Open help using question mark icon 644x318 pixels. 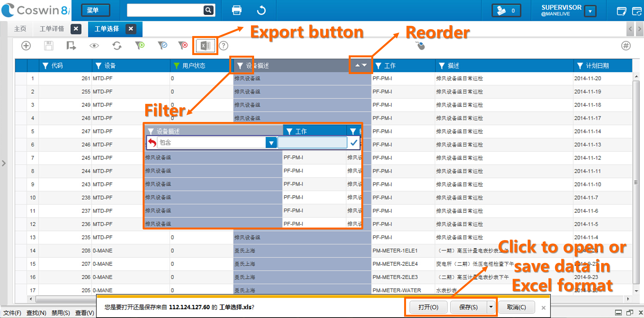pyautogui.click(x=223, y=45)
